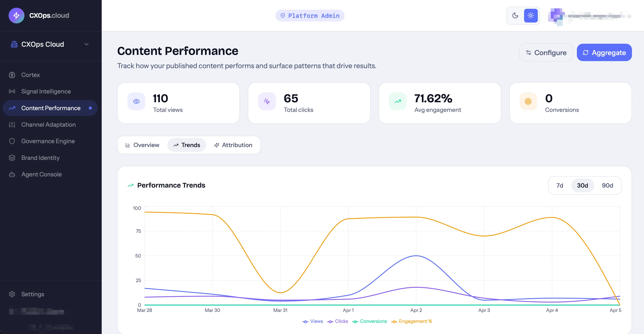Switch to the Overview tab
644x334 pixels.
[142, 145]
